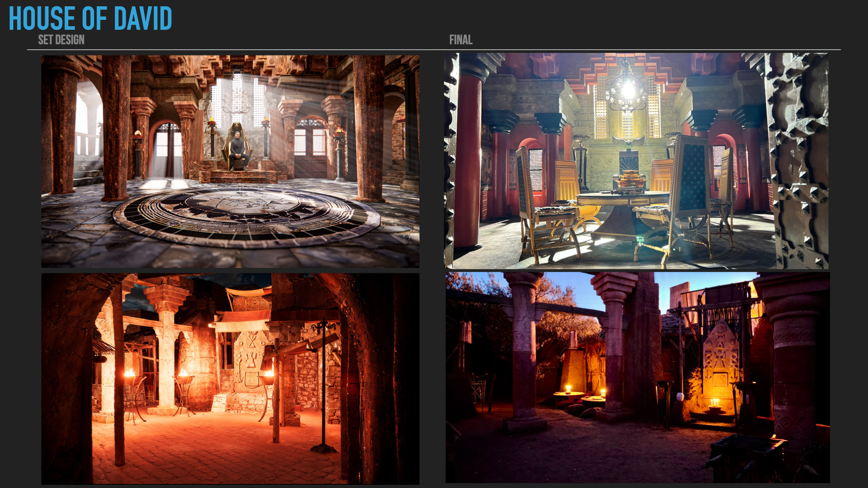Click the circular floor medallion
The image size is (868, 488).
pos(246,216)
